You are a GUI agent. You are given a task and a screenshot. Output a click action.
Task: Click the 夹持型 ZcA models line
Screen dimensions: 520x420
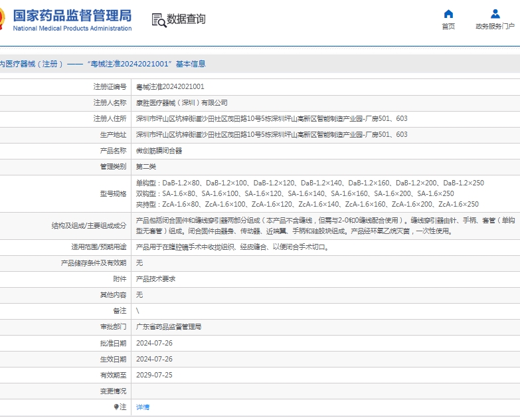307,205
